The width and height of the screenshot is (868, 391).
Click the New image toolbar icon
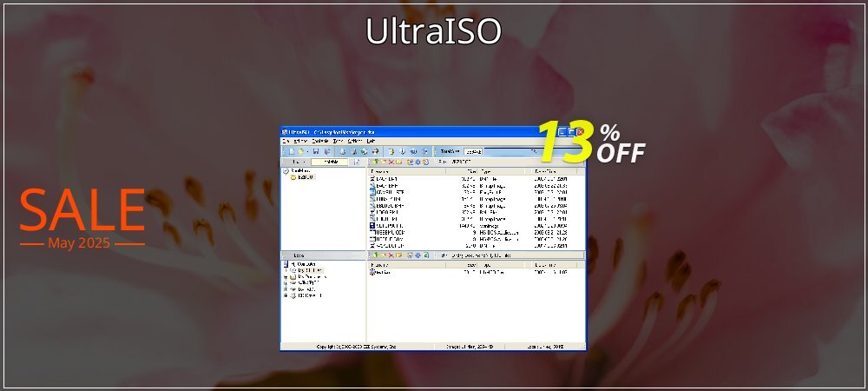(292, 151)
